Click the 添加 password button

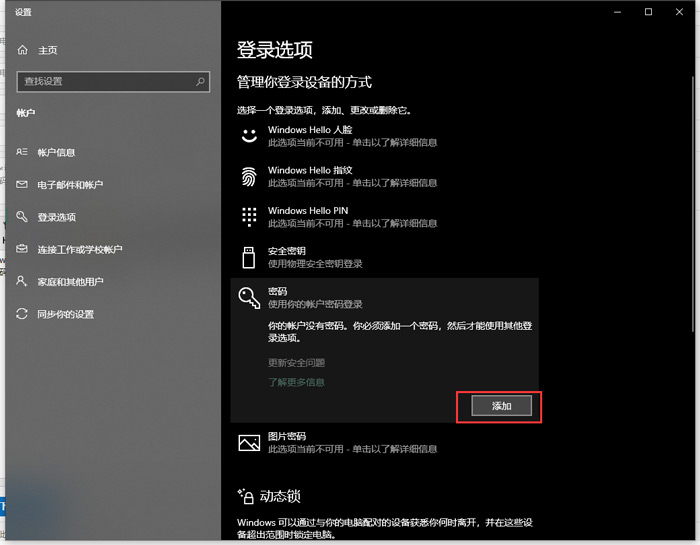pos(501,406)
